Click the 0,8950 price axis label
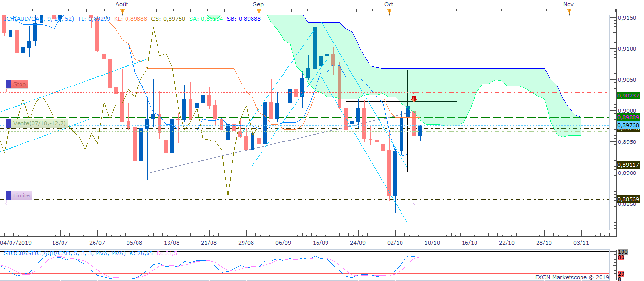 (x=627, y=142)
